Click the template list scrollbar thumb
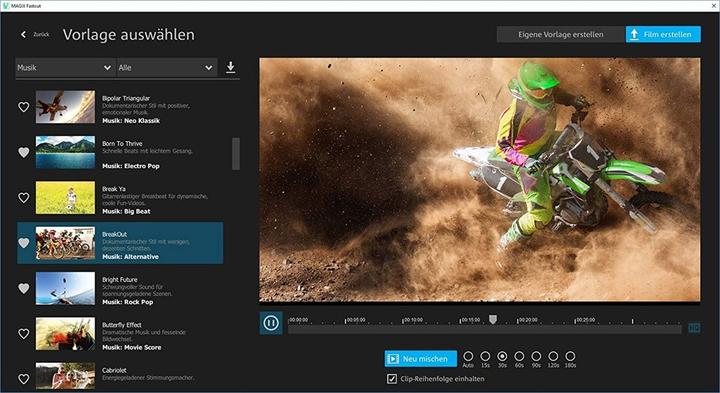 [236, 154]
